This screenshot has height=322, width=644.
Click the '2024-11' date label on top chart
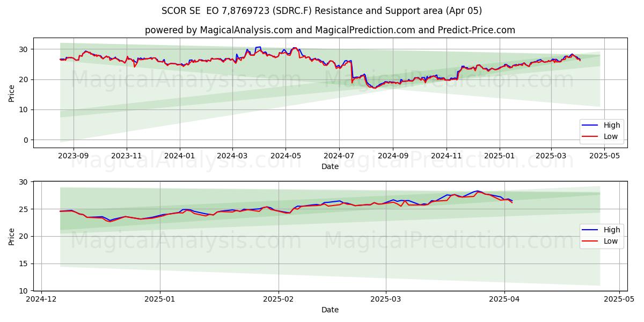point(446,156)
